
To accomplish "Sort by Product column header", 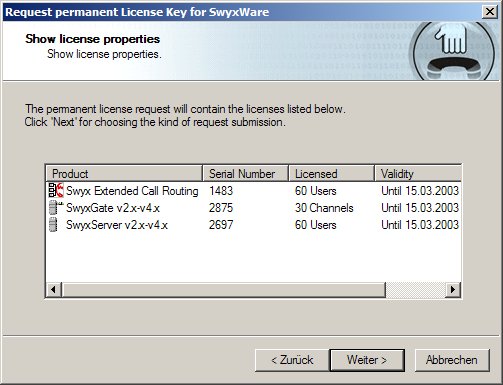I will [124, 174].
